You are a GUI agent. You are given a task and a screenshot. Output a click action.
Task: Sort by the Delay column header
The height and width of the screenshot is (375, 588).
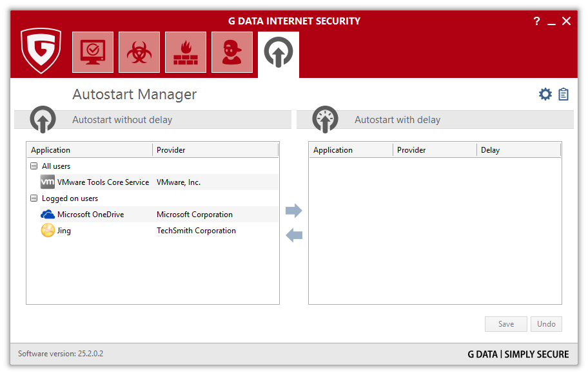click(518, 150)
